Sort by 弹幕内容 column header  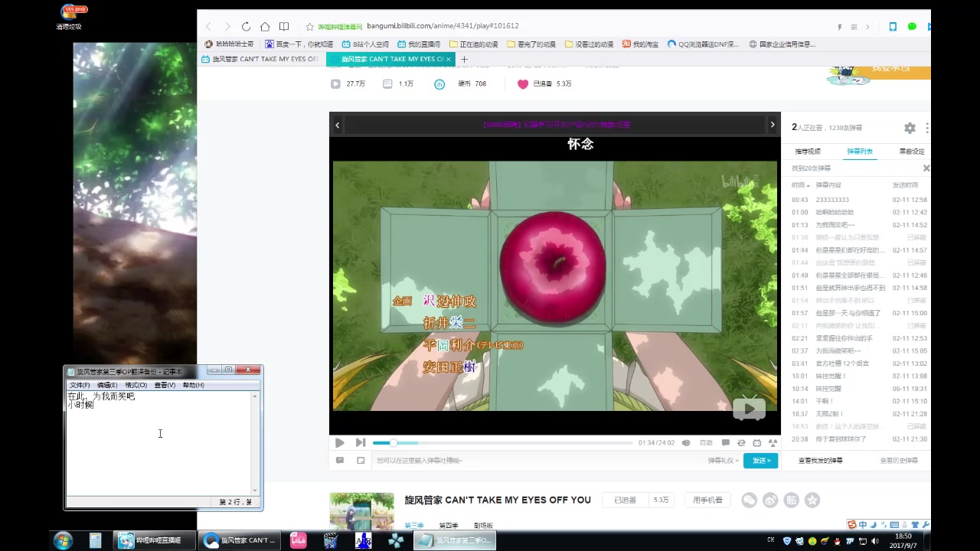click(x=828, y=185)
